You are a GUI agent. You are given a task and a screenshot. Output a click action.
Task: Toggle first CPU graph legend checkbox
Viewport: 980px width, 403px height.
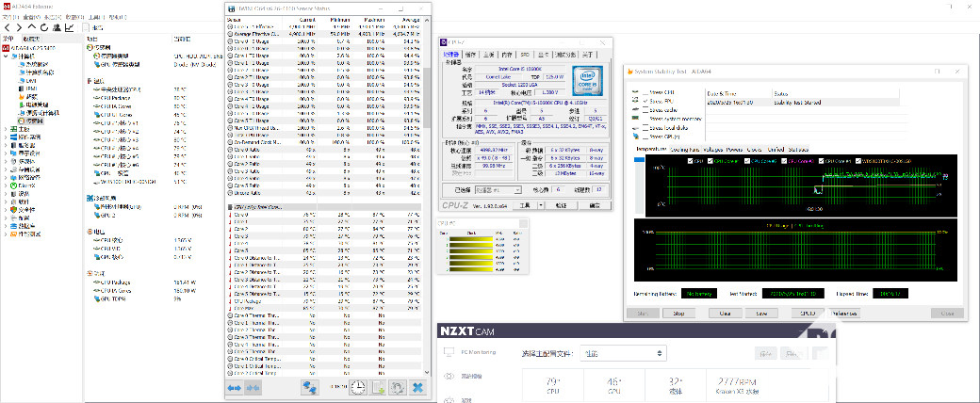tap(690, 161)
